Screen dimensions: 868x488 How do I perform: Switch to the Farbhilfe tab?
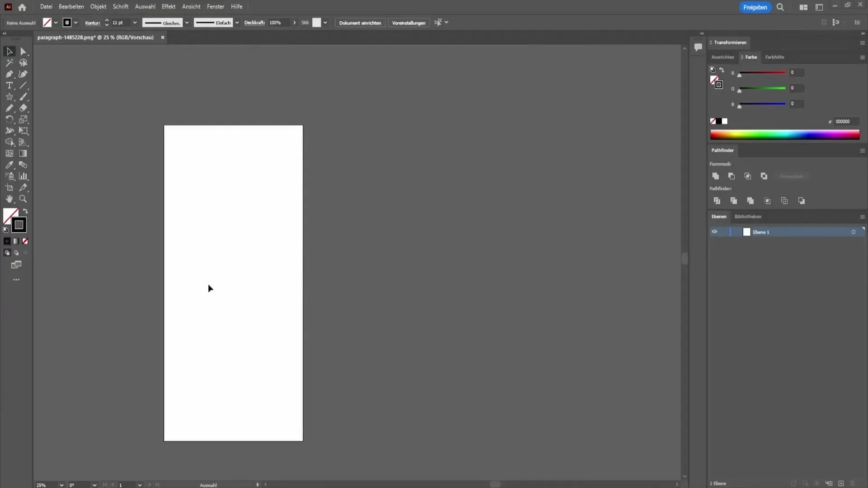tap(775, 57)
